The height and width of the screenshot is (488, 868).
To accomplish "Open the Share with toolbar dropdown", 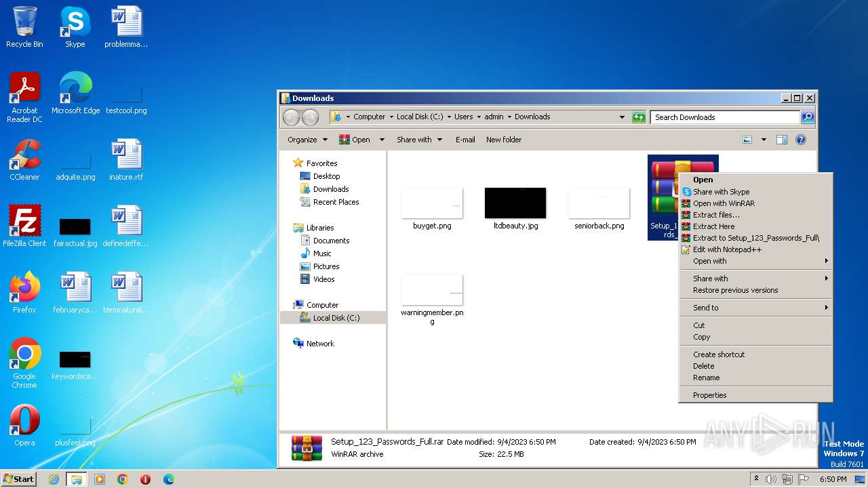I will pos(420,140).
